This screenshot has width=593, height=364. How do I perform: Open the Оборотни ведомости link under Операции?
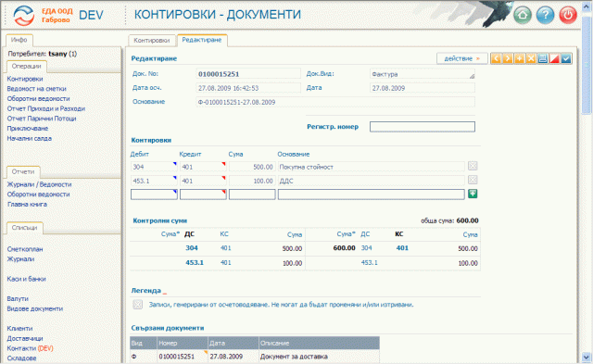(x=39, y=99)
